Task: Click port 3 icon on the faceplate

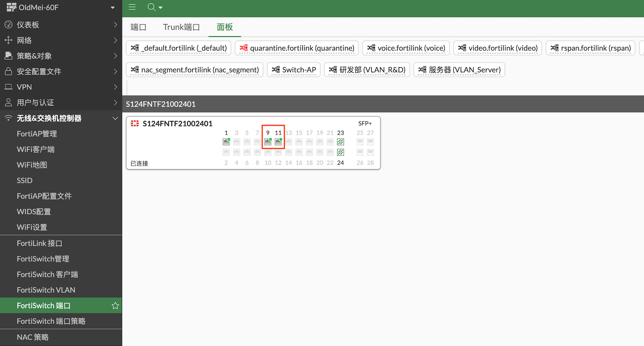Action: 237,142
